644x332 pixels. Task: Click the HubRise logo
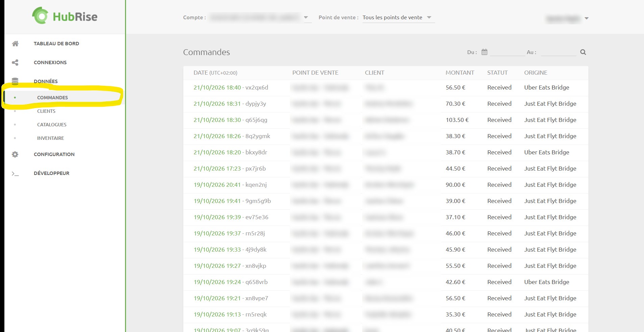click(65, 16)
